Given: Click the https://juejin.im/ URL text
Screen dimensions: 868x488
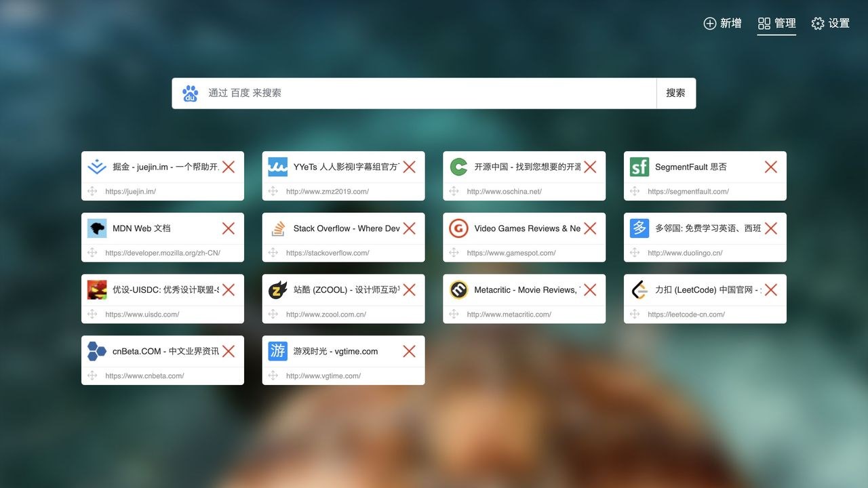Looking at the screenshot, I should tap(131, 192).
